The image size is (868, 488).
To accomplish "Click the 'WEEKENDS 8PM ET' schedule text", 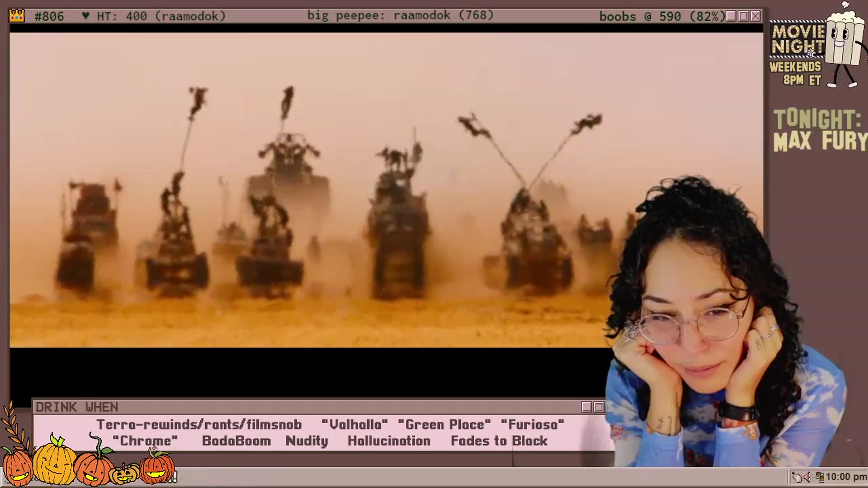I will (x=795, y=74).
